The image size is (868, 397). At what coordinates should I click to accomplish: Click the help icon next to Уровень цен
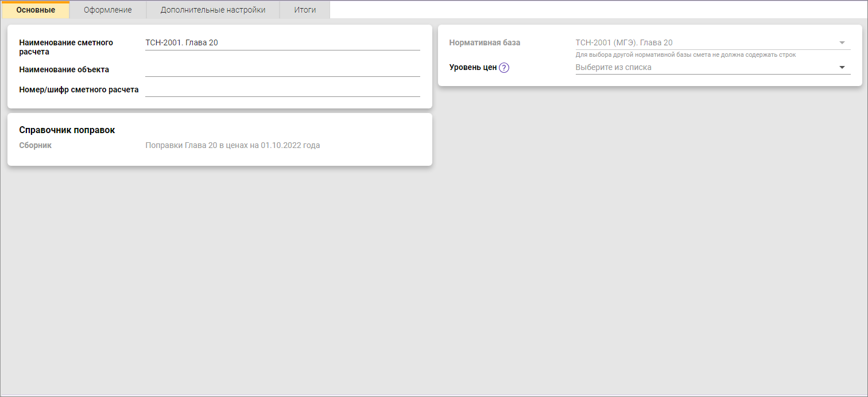pos(504,68)
